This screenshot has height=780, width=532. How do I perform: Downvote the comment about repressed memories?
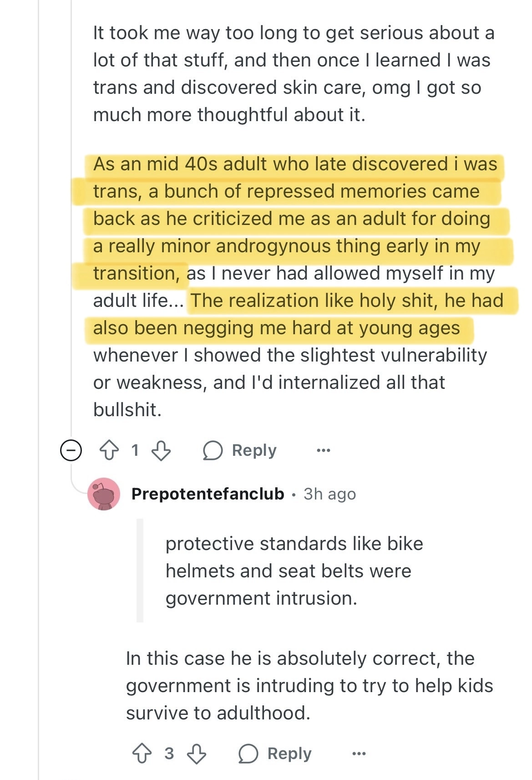coord(161,450)
